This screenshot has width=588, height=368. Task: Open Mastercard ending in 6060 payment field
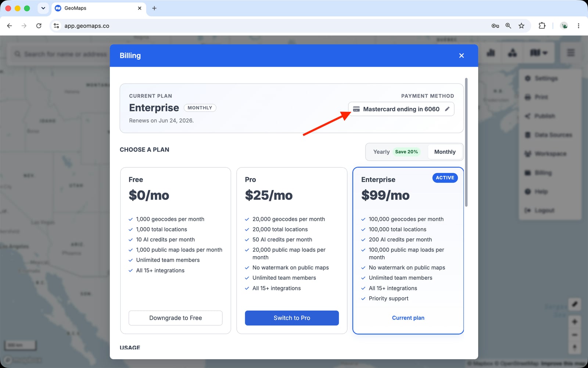401,109
